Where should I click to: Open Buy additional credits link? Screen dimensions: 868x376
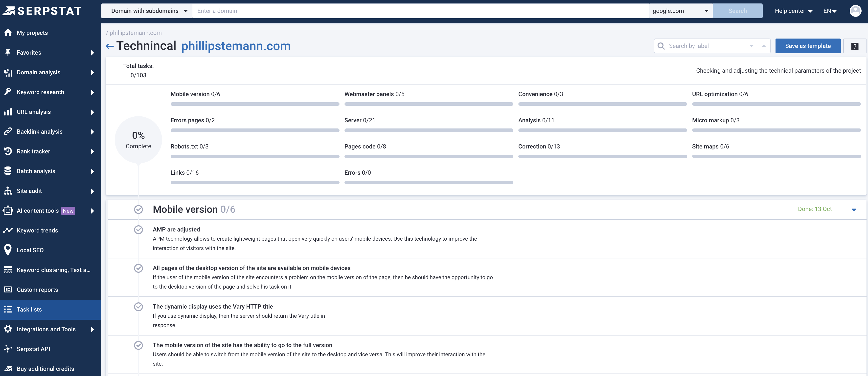point(50,369)
